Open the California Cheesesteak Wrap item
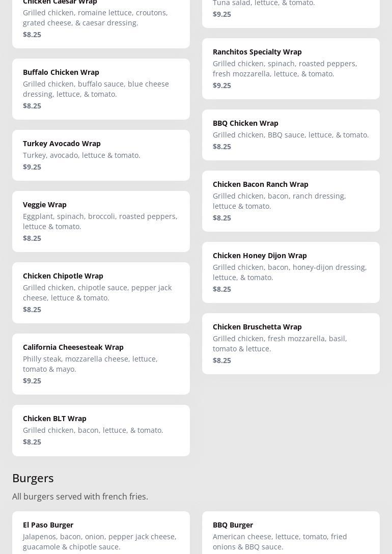Screen dimensions: 392x554 coord(101,364)
